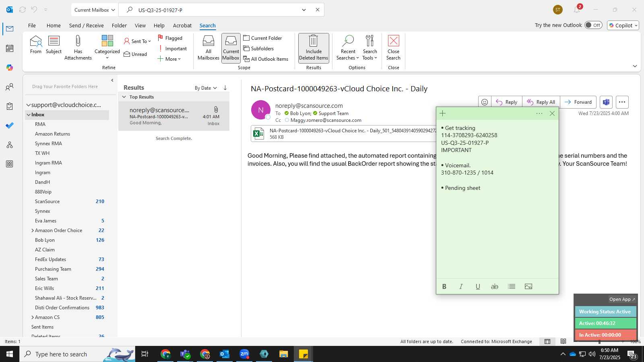This screenshot has width=644, height=362.
Task: Click Open App in tracker widget
Action: [622, 299]
